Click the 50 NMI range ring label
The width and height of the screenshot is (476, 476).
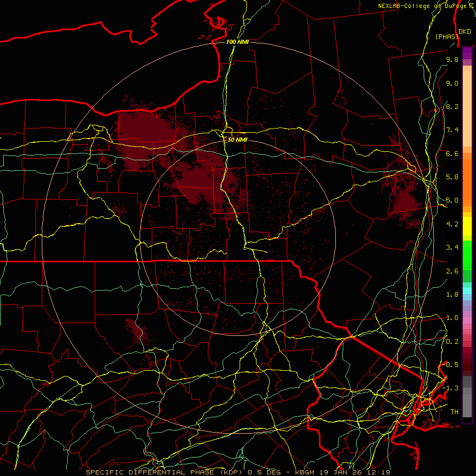tap(237, 140)
